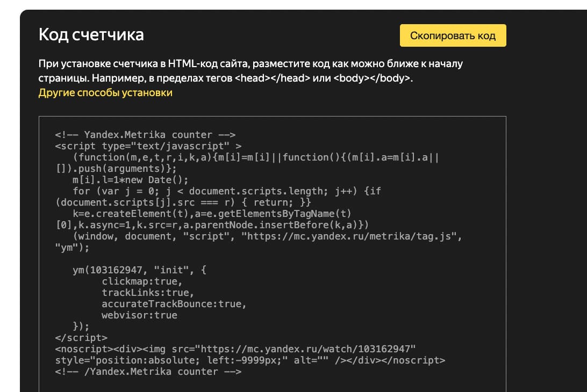587x392 pixels.
Task: Click the 'trackLinks:true,' line
Action: click(x=147, y=293)
